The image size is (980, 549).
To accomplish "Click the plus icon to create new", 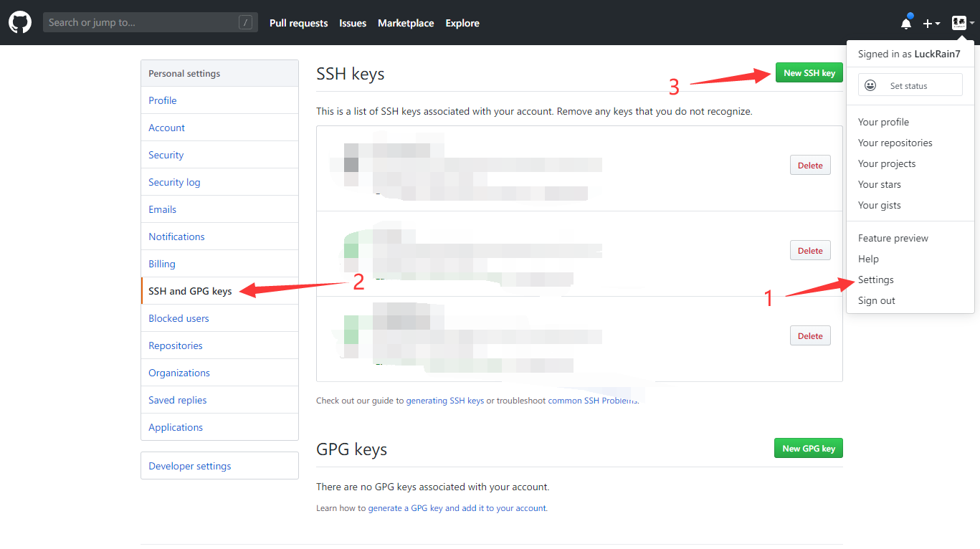I will (927, 23).
